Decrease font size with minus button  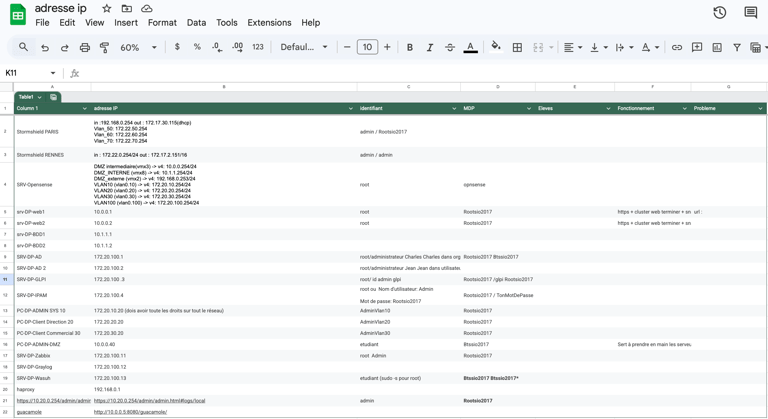pyautogui.click(x=347, y=47)
